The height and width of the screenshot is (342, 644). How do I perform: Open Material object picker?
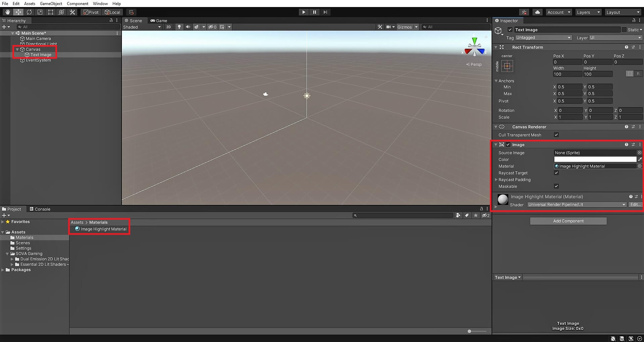tap(640, 166)
